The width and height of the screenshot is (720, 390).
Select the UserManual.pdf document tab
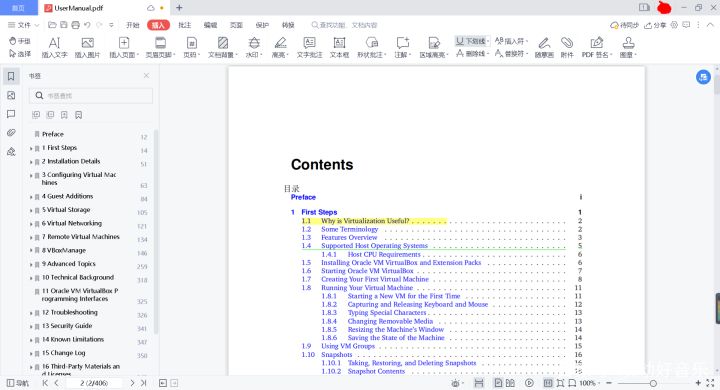tap(104, 8)
